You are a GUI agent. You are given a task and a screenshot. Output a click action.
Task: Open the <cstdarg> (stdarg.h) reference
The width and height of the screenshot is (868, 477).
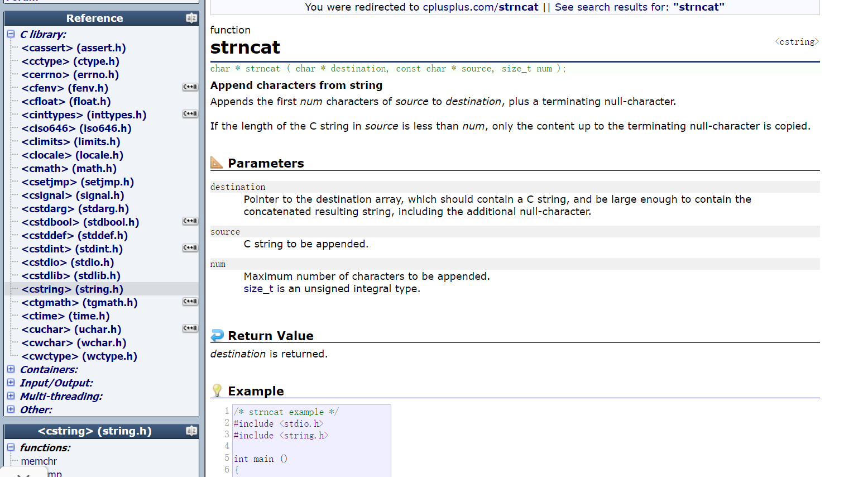click(x=75, y=209)
